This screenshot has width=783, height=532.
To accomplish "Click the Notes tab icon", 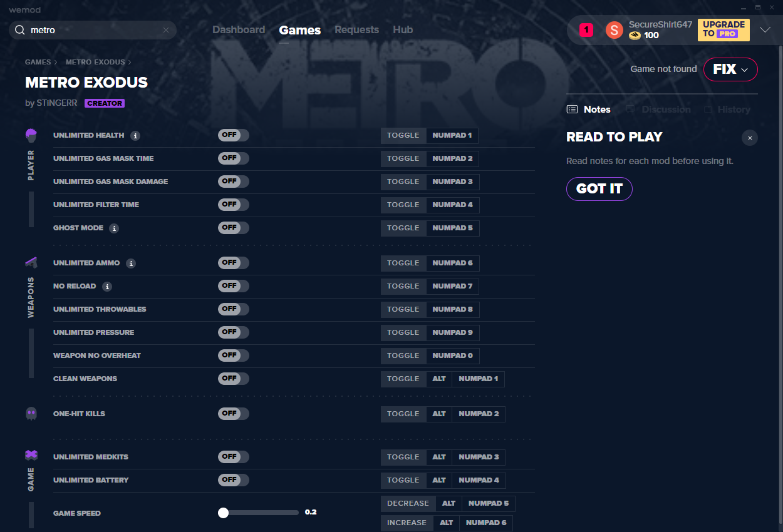I will [572, 110].
